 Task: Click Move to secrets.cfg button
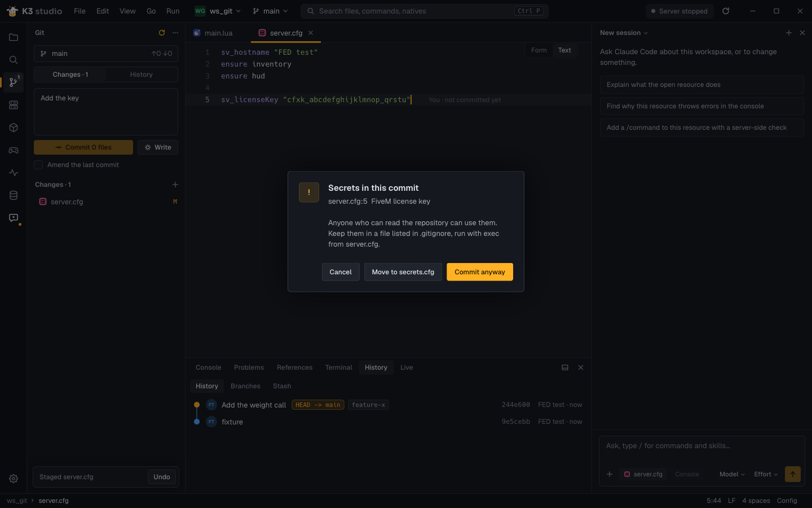(x=403, y=272)
